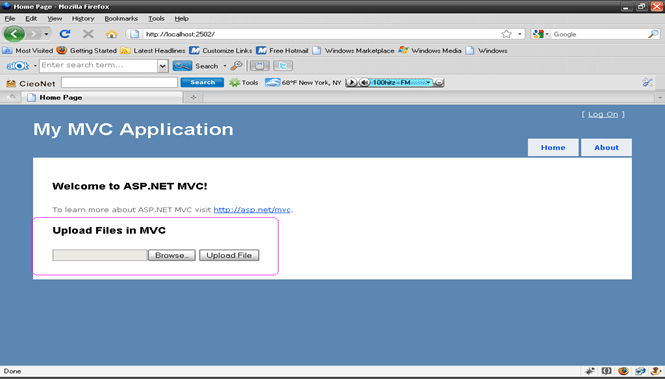The image size is (665, 379).
Task: Open the alot logo dropdown arrow
Action: pyautogui.click(x=35, y=66)
